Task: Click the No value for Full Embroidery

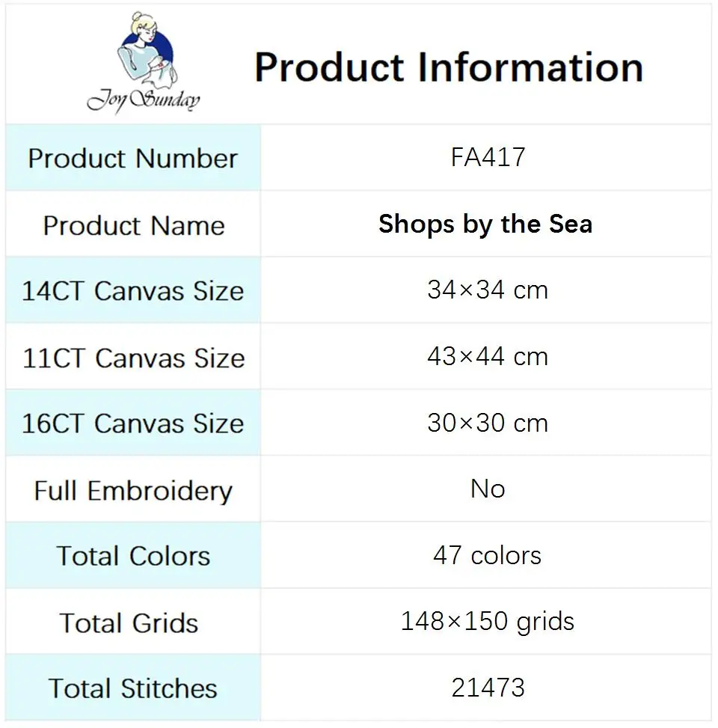Action: [x=488, y=489]
